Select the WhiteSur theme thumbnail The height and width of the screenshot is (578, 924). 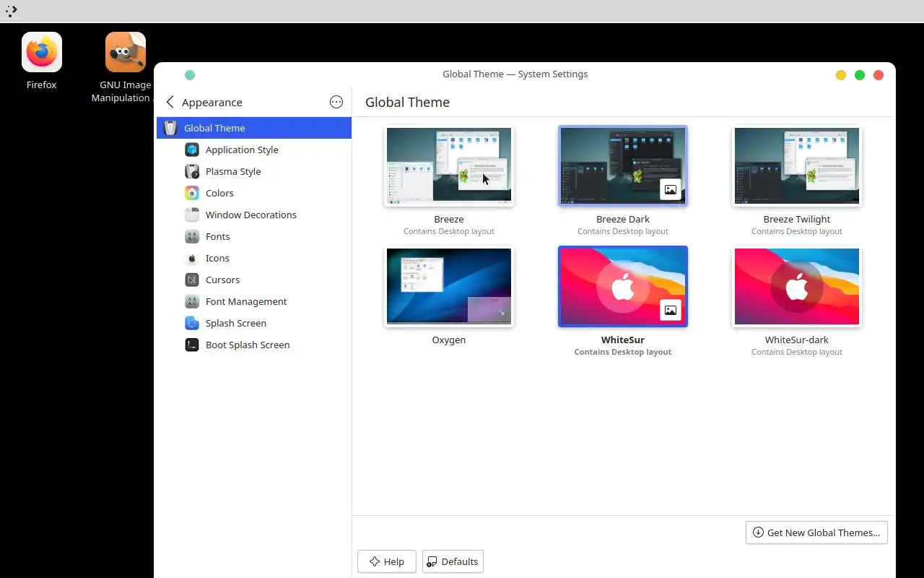(623, 286)
